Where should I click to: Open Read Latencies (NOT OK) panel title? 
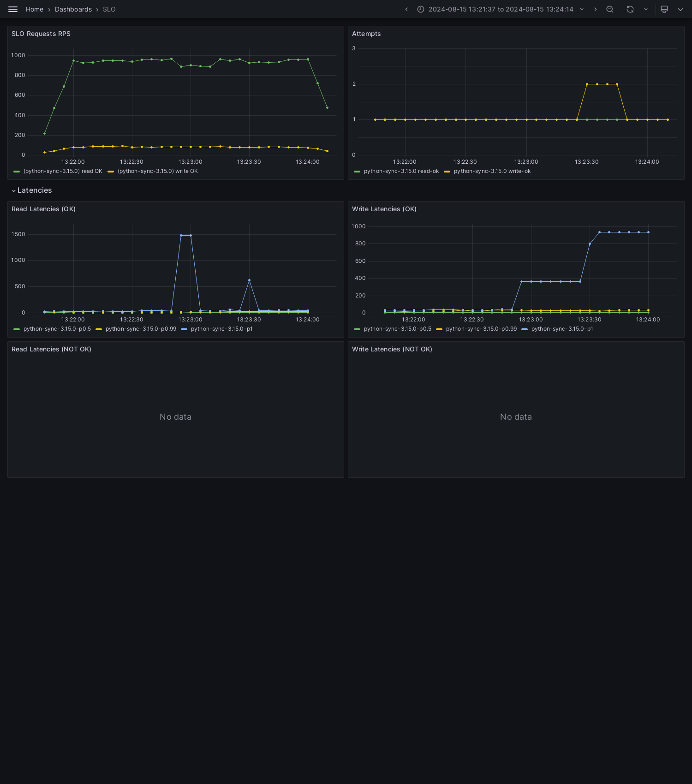pyautogui.click(x=51, y=349)
